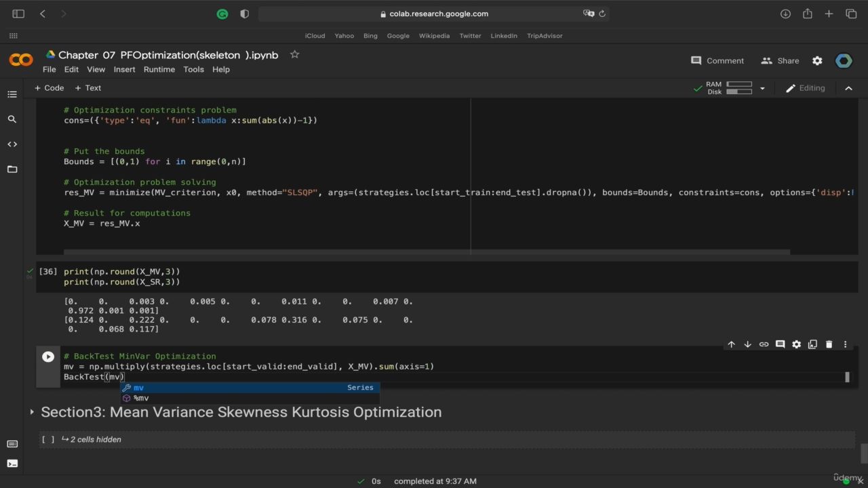Run the BackTest MinVar cell
868x488 pixels.
[48, 357]
